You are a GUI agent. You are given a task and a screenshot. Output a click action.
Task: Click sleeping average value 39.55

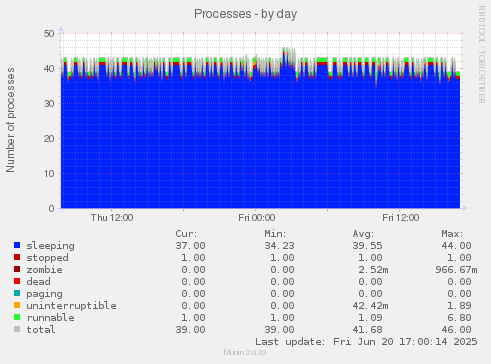point(368,246)
